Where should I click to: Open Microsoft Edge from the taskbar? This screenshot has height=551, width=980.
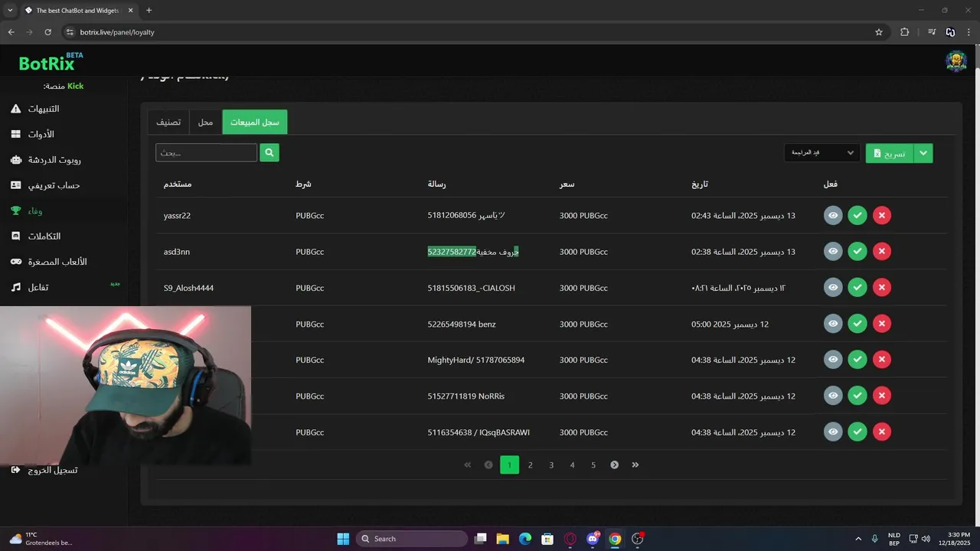525,539
